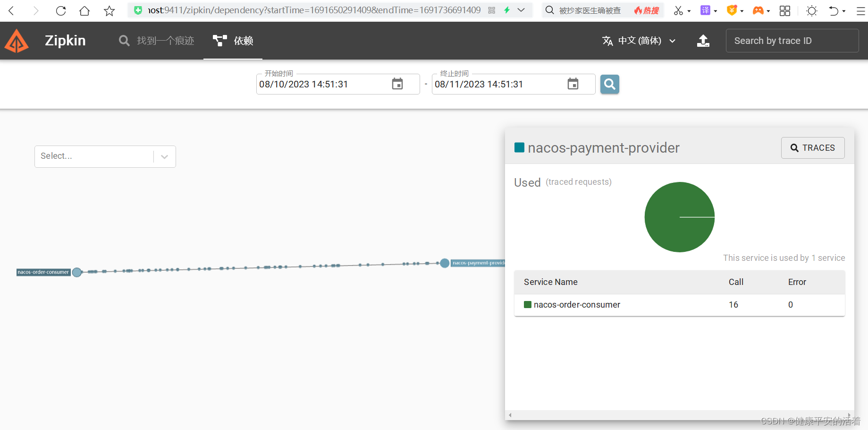
Task: Open the scissors tool dropdown arrow
Action: (x=689, y=11)
